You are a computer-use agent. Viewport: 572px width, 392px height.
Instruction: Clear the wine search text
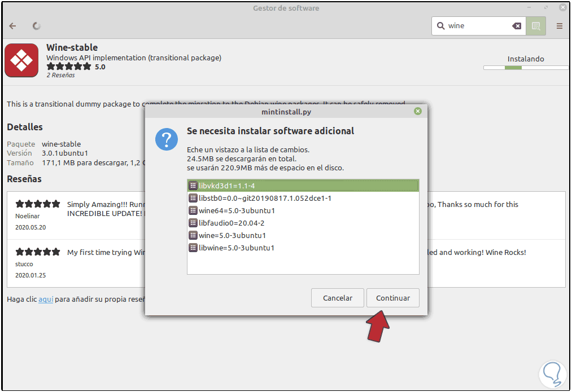pos(517,26)
